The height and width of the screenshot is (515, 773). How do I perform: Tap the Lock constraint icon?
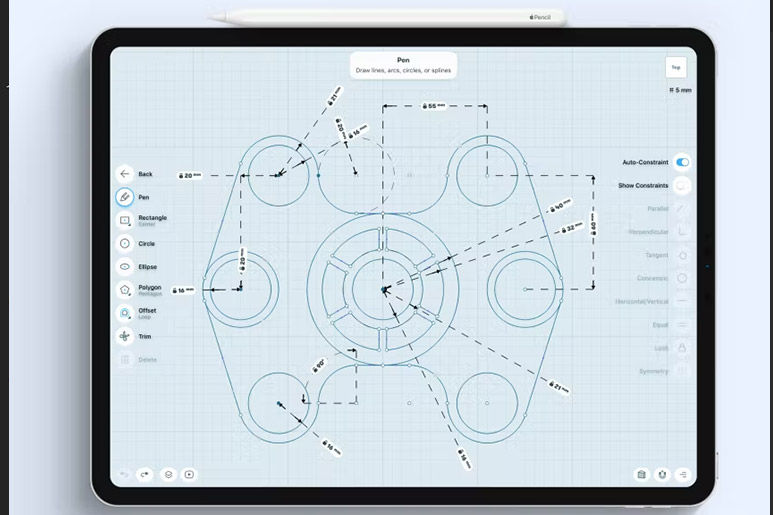tap(682, 348)
